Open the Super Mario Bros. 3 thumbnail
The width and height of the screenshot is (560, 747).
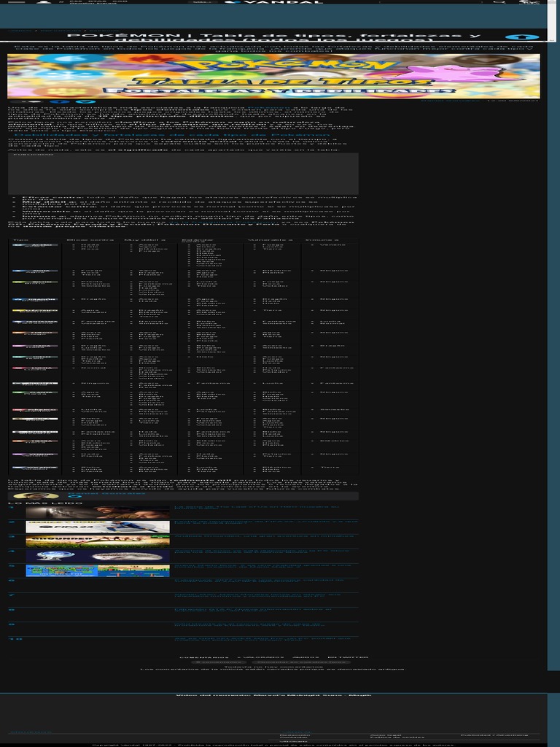tap(98, 570)
